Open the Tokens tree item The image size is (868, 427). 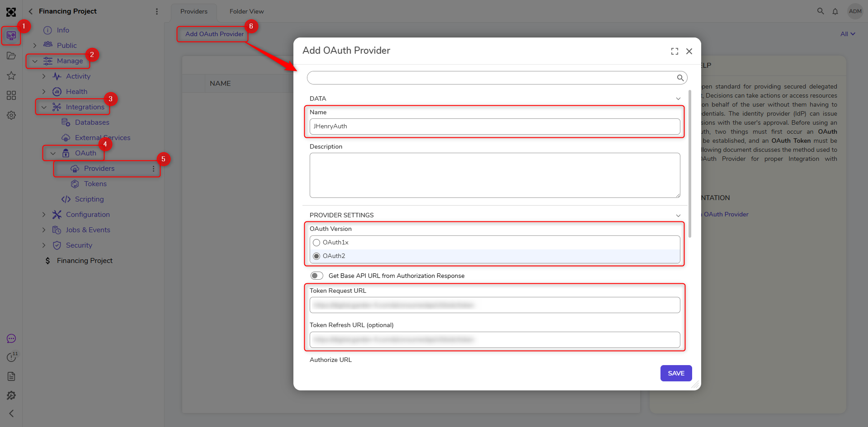click(x=95, y=184)
